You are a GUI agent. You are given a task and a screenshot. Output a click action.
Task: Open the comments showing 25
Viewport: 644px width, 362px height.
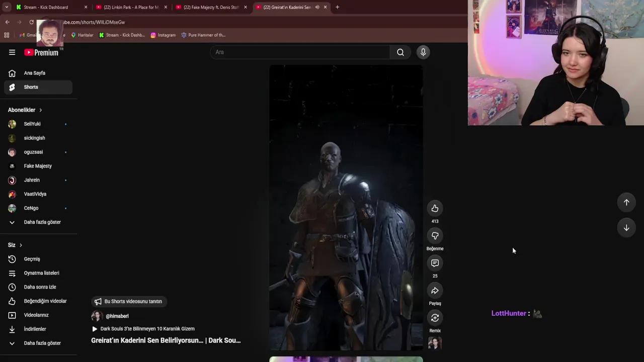[x=435, y=263]
